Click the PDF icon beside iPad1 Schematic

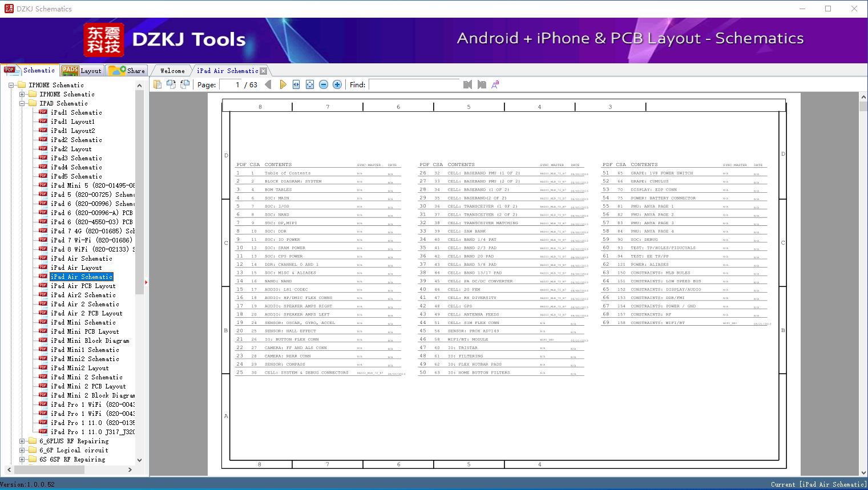(43, 112)
